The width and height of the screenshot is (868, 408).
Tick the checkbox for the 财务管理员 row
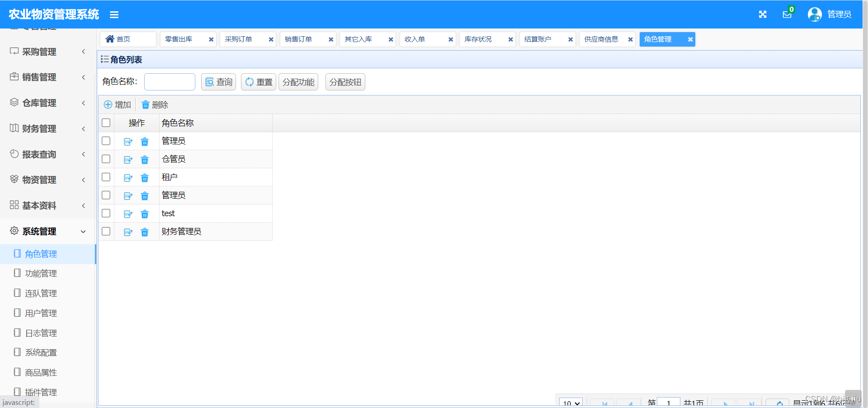tap(106, 231)
